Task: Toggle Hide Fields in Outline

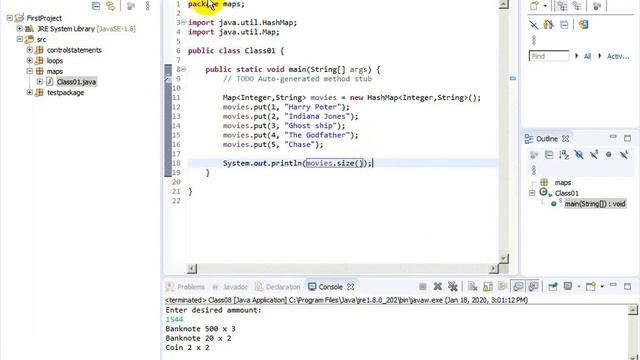Action: coord(579,155)
